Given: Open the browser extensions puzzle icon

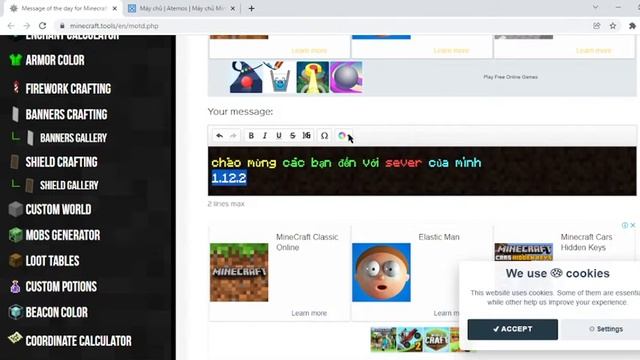Looking at the screenshot, I should point(632,26).
